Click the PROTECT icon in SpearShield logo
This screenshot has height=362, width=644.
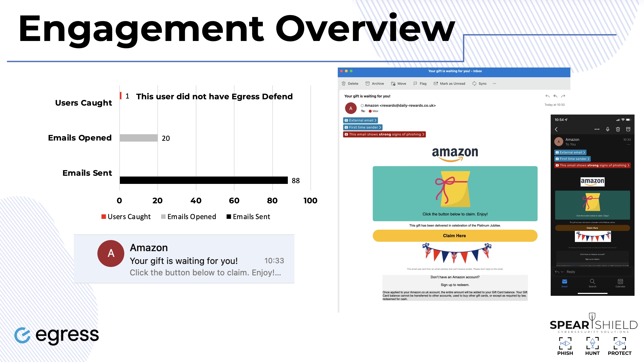point(620,343)
